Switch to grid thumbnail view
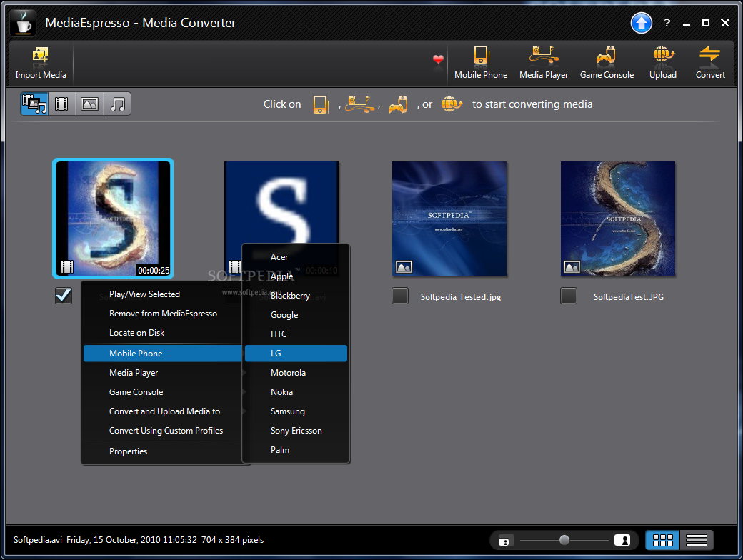 click(x=662, y=540)
